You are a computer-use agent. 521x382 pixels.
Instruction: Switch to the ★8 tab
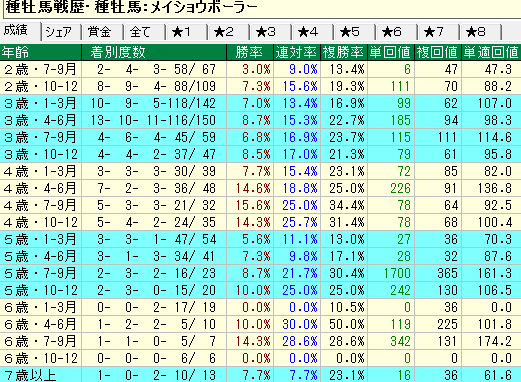(x=480, y=32)
